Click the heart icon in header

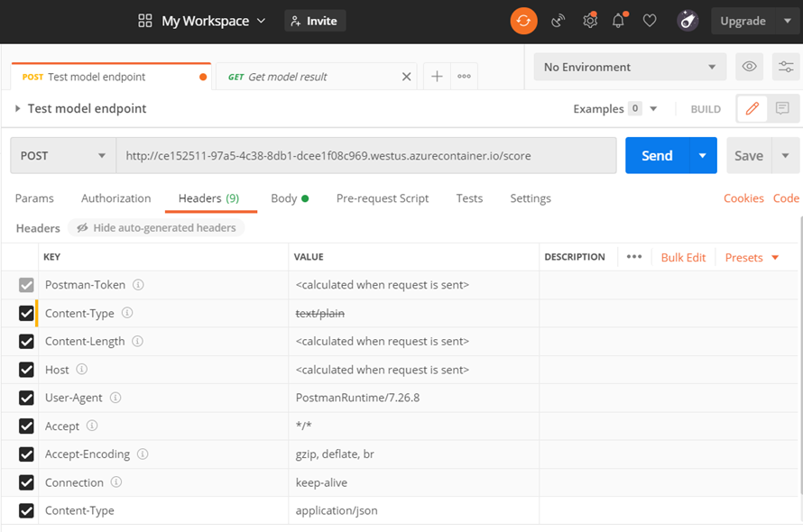tap(650, 21)
